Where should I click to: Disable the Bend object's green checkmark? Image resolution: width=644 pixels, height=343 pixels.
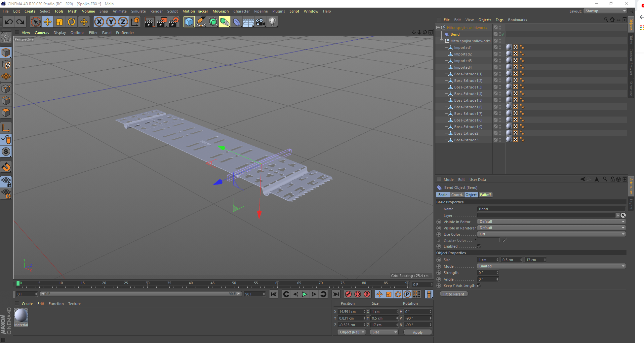pyautogui.click(x=503, y=34)
